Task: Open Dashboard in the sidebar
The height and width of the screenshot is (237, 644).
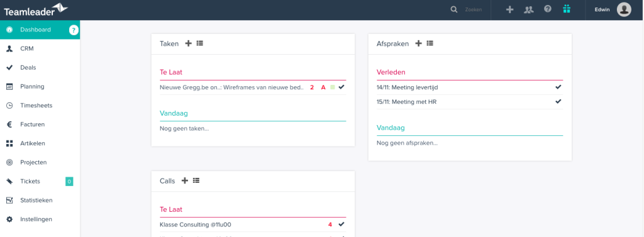Action: click(40, 30)
